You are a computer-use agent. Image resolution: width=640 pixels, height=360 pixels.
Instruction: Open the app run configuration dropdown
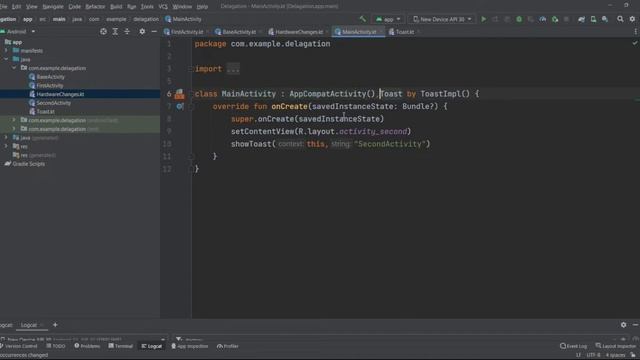point(388,19)
